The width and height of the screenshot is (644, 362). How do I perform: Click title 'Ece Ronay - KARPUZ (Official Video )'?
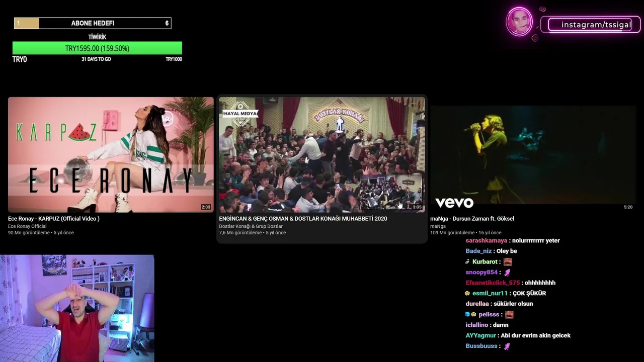click(x=54, y=219)
